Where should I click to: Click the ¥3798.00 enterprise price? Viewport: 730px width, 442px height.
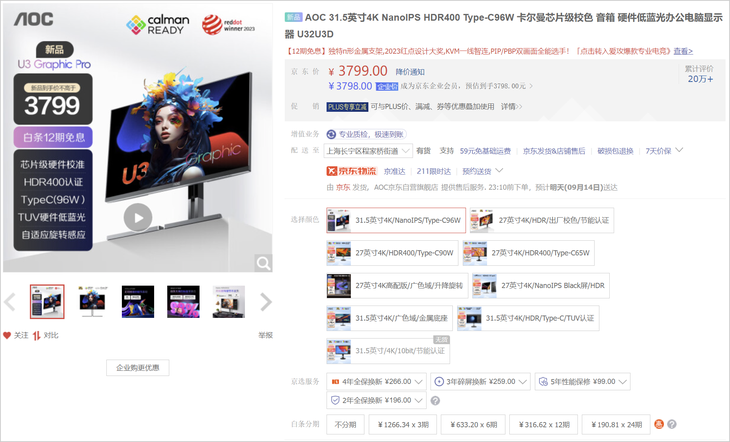point(350,86)
